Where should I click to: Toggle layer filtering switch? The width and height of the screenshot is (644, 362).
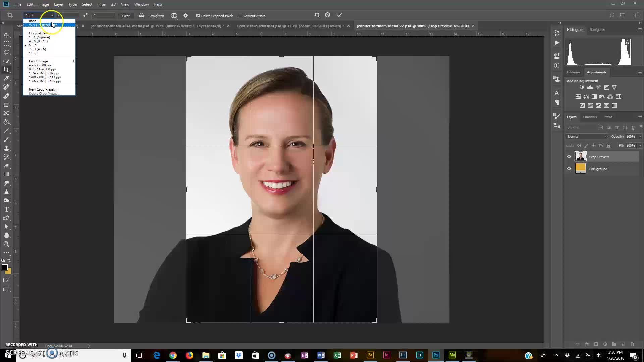pos(641,127)
